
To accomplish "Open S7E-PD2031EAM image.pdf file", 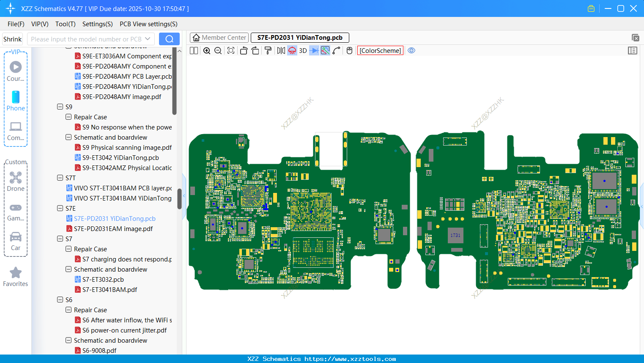I will coord(113,228).
